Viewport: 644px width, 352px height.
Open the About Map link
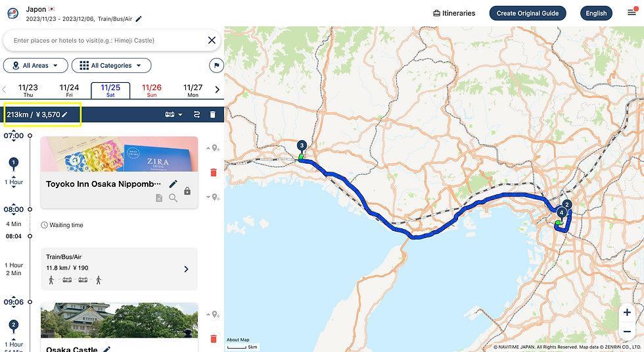click(238, 339)
